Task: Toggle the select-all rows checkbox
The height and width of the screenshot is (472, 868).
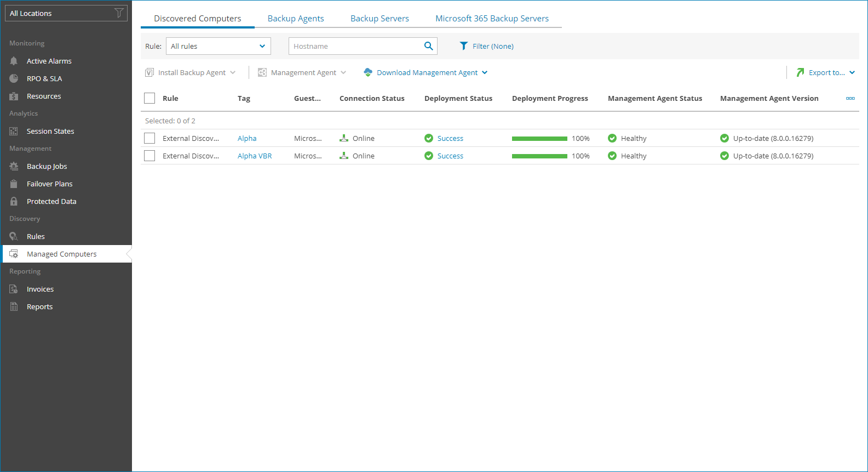Action: pos(150,98)
